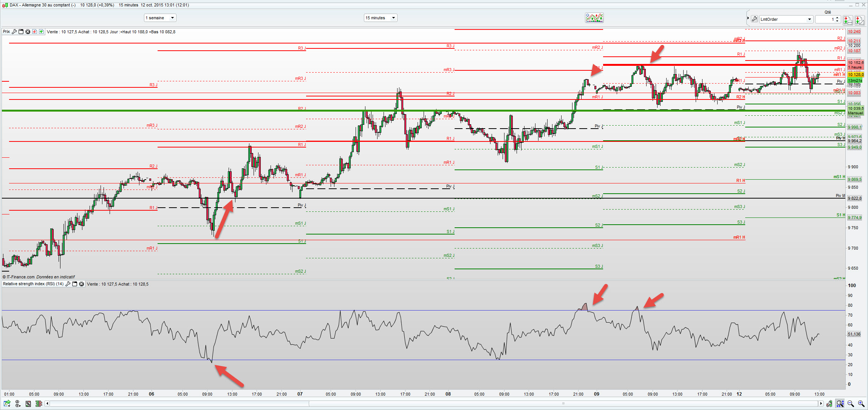This screenshot has width=868, height=410.
Task: Click green buy arrow icon in Prix panel
Action: click(x=41, y=32)
